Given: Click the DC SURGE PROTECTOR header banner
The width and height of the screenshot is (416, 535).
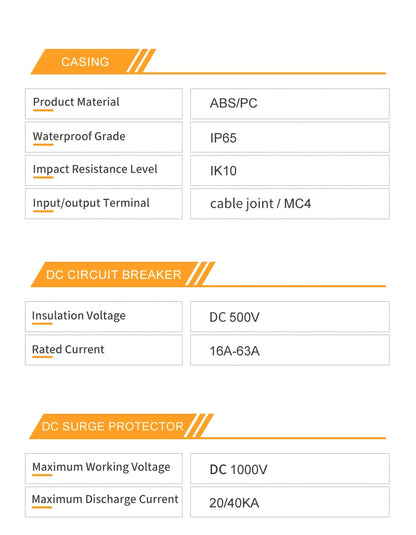Looking at the screenshot, I should click(x=113, y=426).
